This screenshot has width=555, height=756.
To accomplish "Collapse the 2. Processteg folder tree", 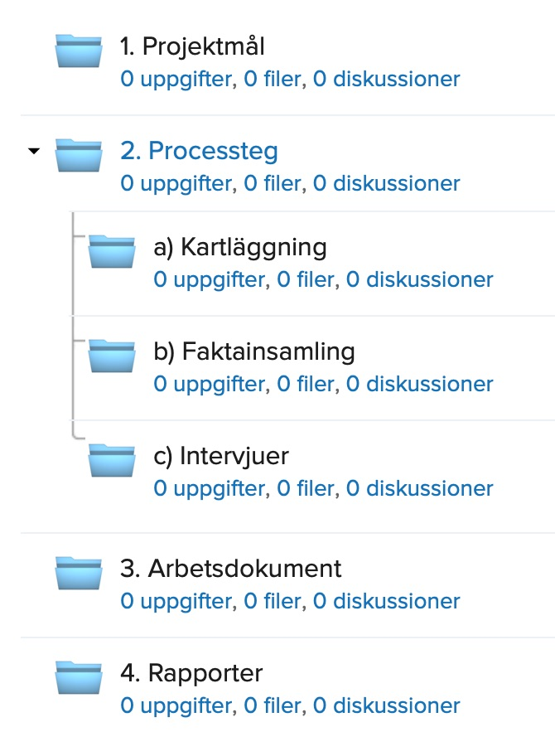I will (x=33, y=152).
